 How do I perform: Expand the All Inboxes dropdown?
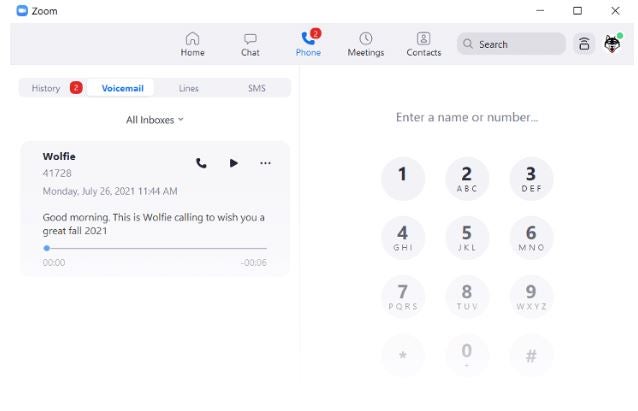coord(155,120)
